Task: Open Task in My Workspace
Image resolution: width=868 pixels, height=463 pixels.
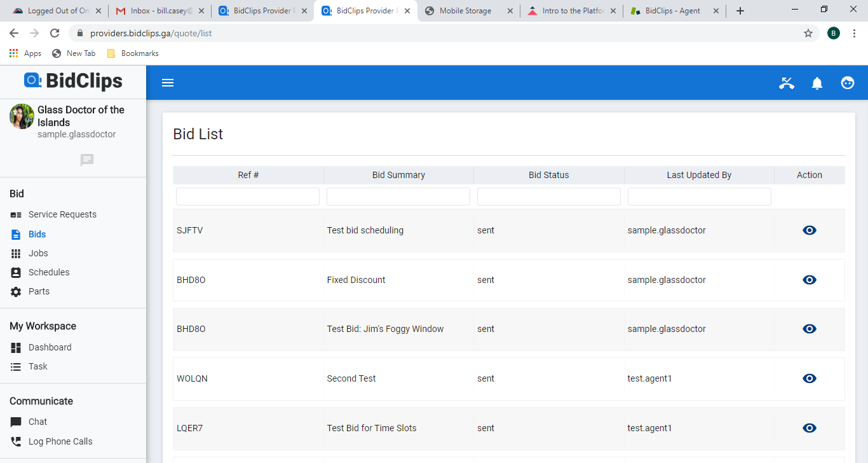Action: click(x=38, y=367)
